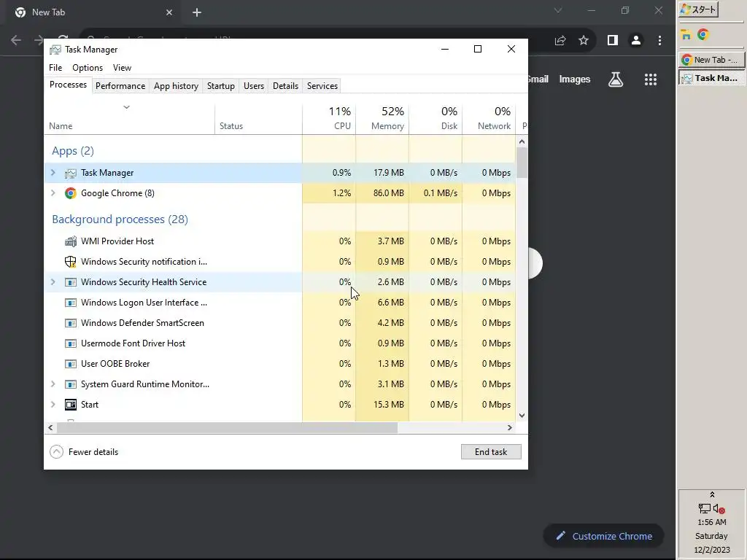
Task: Click the Customize Chrome button
Action: 603,536
